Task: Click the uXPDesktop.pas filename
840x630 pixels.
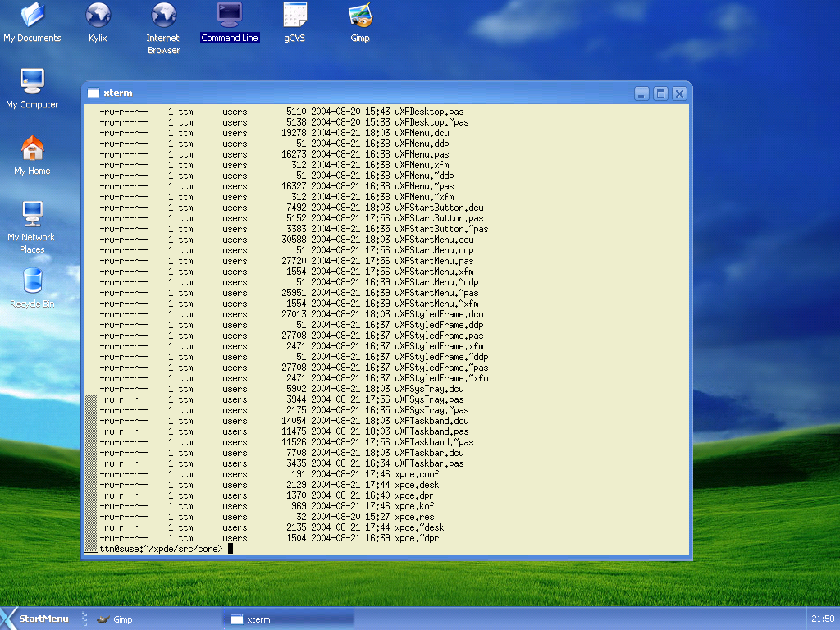Action: [x=429, y=112]
